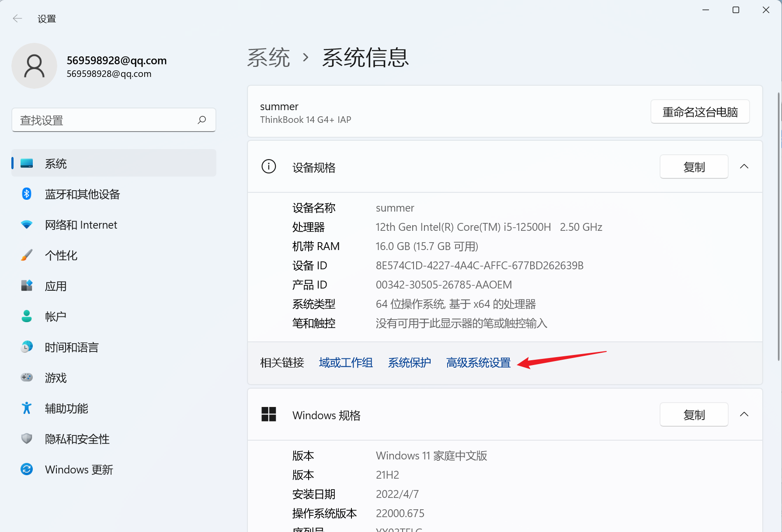Click the 设备 ID value text

pos(480,265)
